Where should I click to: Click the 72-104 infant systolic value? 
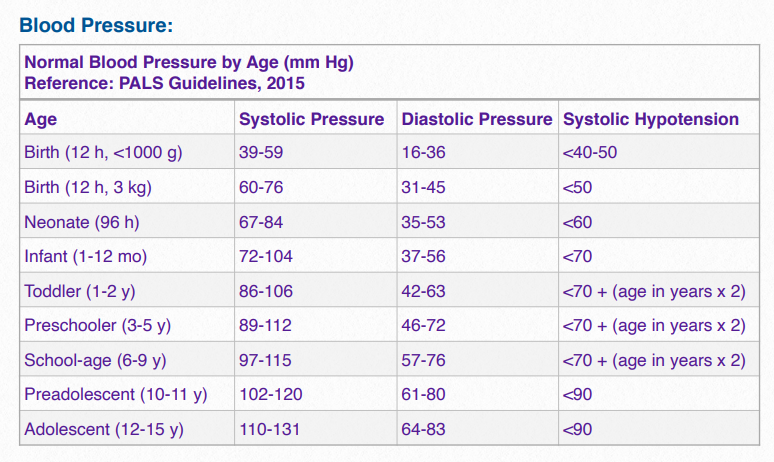(x=265, y=256)
